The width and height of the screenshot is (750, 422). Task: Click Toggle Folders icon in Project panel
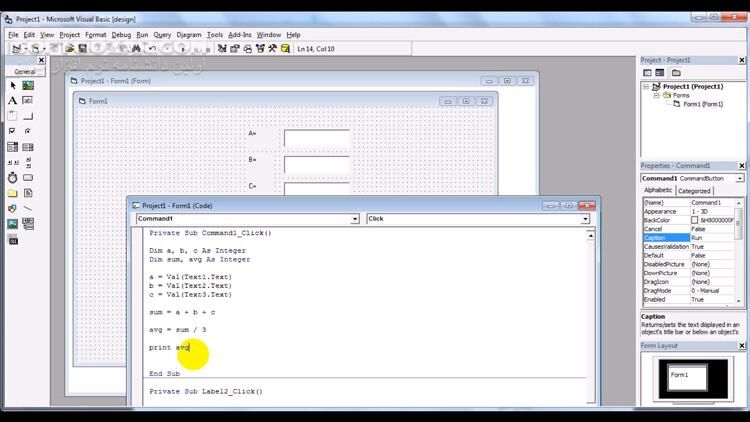tap(676, 73)
